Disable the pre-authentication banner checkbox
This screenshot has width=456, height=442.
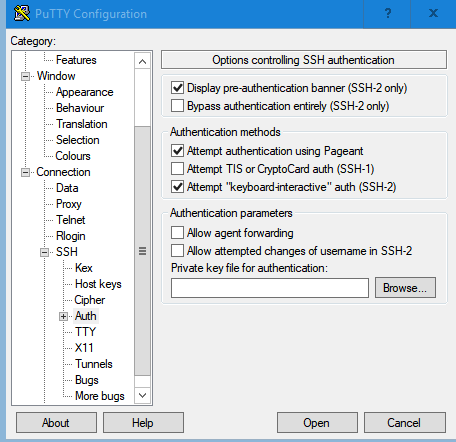(177, 88)
